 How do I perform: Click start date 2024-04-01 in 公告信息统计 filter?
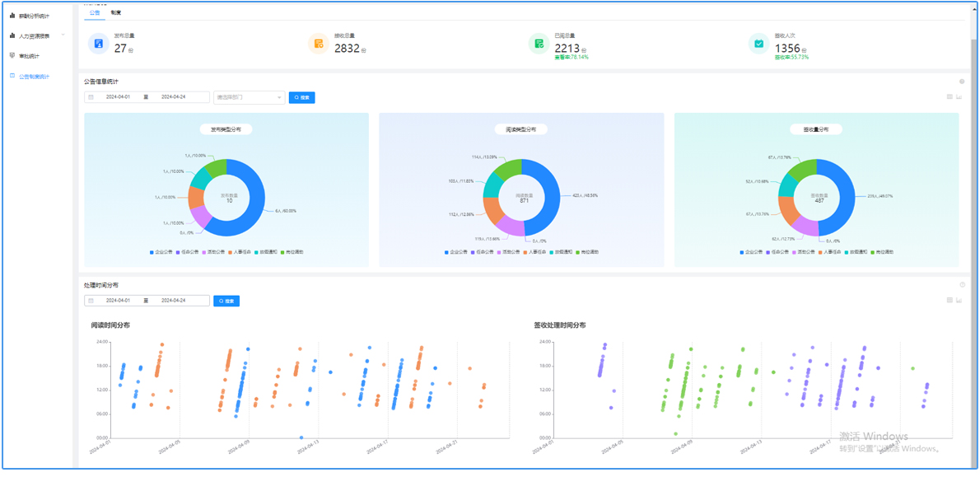[x=117, y=97]
